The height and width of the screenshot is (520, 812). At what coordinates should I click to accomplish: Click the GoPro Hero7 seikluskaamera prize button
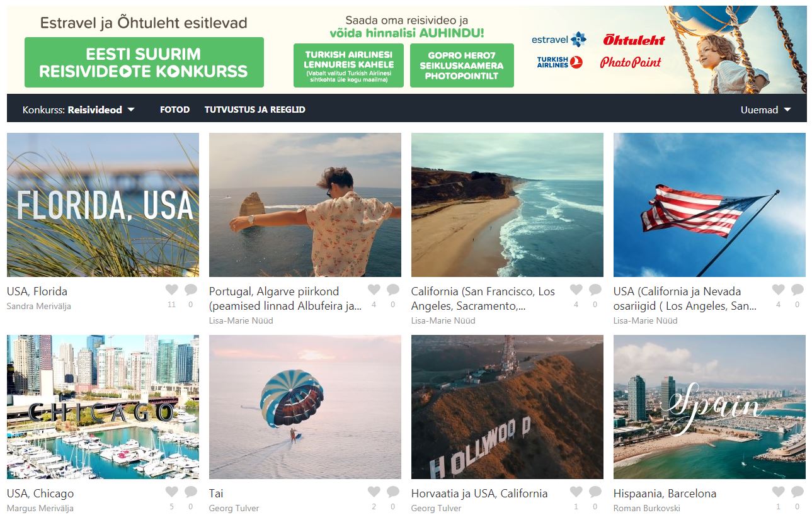[462, 65]
